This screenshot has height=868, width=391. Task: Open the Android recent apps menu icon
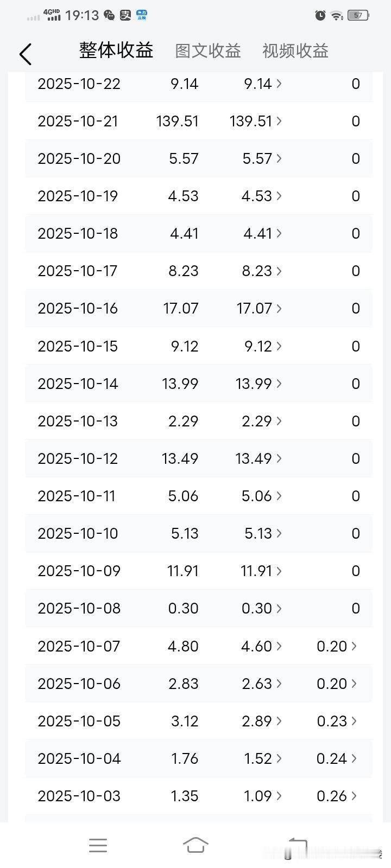click(x=98, y=845)
